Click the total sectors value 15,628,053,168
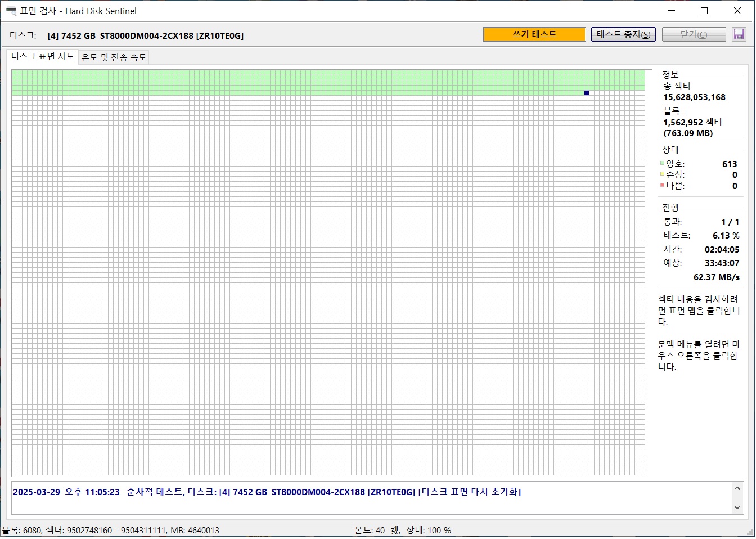 pyautogui.click(x=694, y=97)
